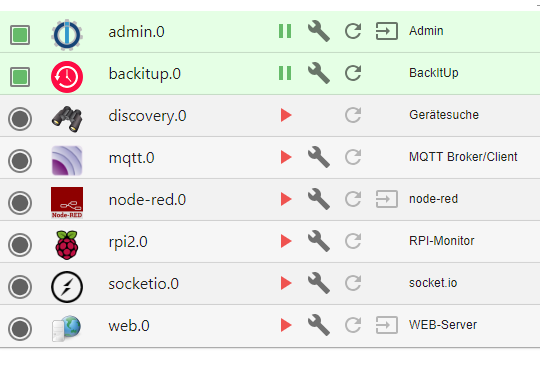The width and height of the screenshot is (540, 373).
Task: Open the WEB-Server link icon
Action: (x=387, y=325)
